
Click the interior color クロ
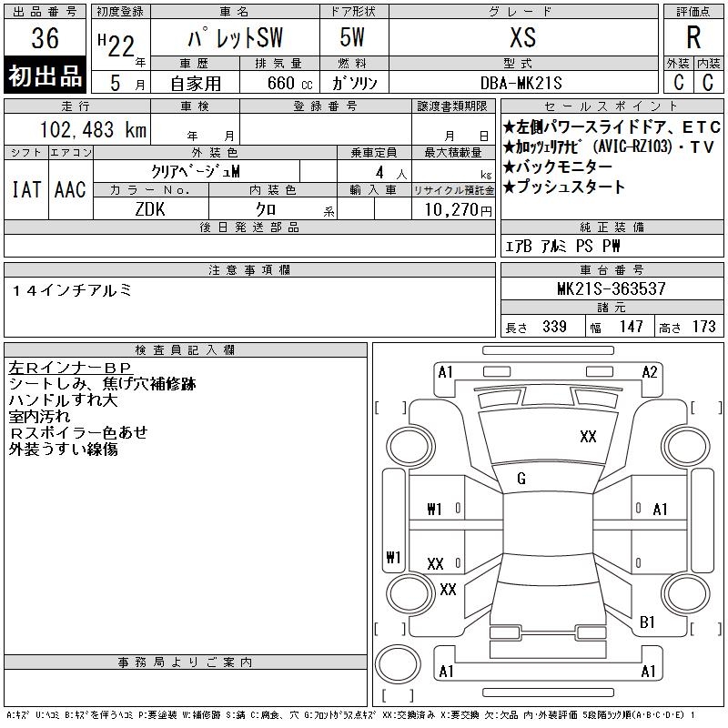coord(266,209)
